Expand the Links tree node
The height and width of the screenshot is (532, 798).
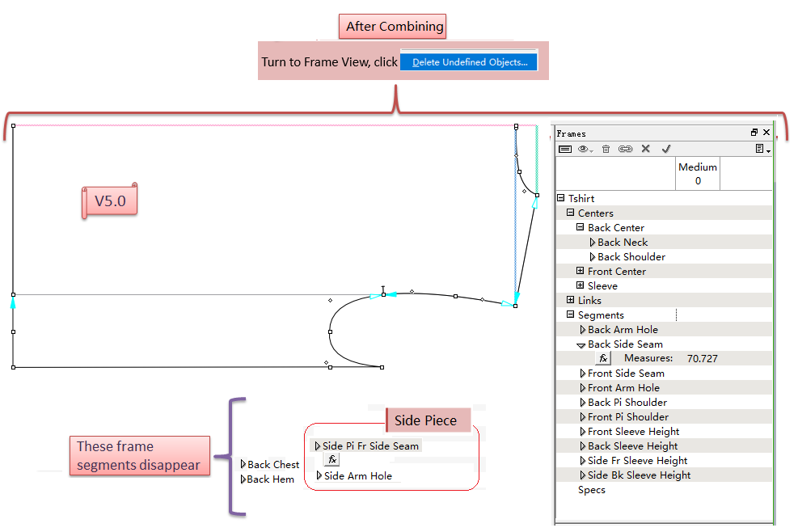point(571,301)
